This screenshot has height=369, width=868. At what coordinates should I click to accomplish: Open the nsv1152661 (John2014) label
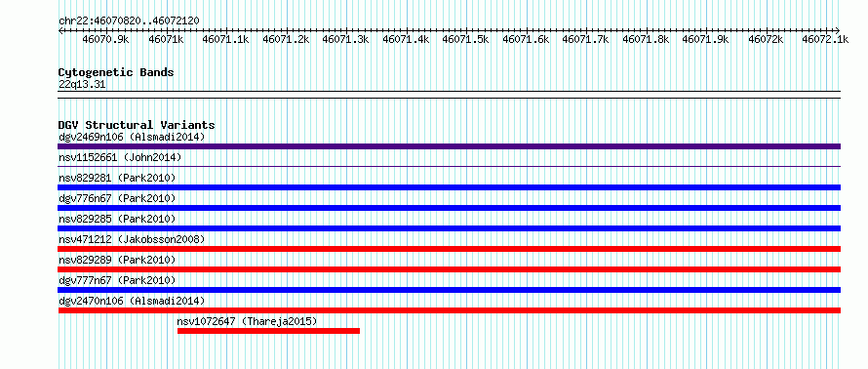pyautogui.click(x=120, y=157)
